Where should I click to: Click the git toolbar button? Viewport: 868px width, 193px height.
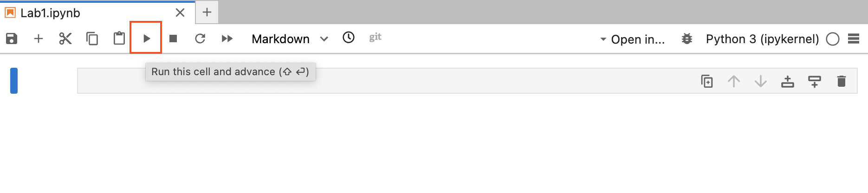pyautogui.click(x=375, y=37)
